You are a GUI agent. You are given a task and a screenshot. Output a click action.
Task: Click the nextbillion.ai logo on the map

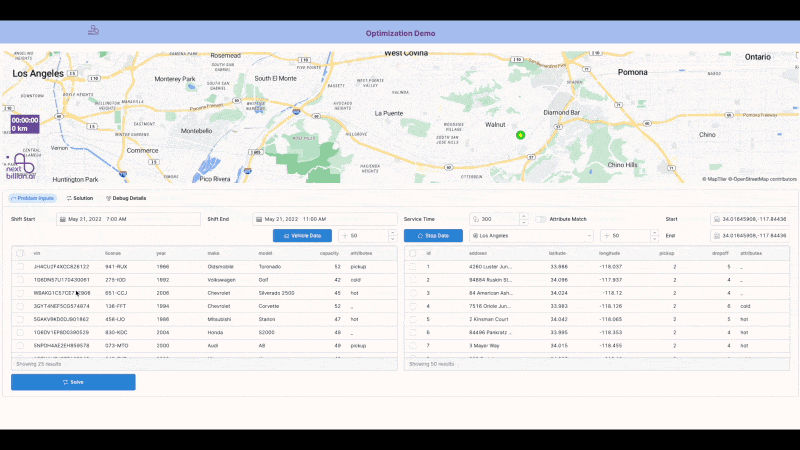[20, 166]
